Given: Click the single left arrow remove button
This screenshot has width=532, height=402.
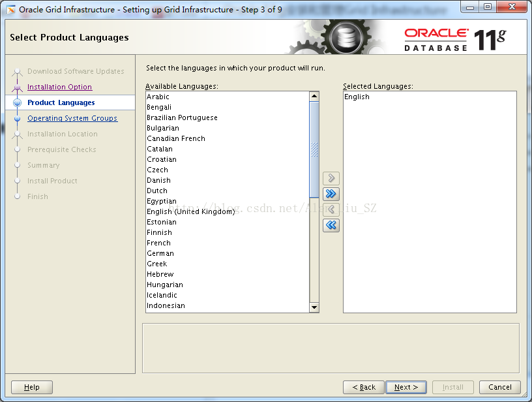Looking at the screenshot, I should click(331, 209).
